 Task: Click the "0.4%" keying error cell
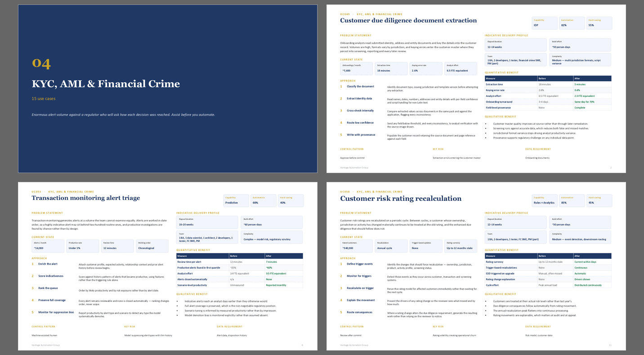pyautogui.click(x=577, y=90)
